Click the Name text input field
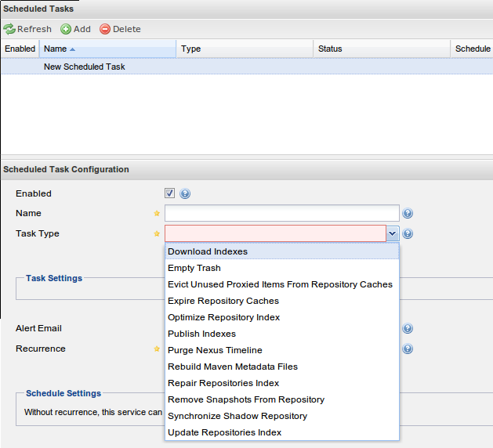This screenshot has width=493, height=448. tap(282, 213)
